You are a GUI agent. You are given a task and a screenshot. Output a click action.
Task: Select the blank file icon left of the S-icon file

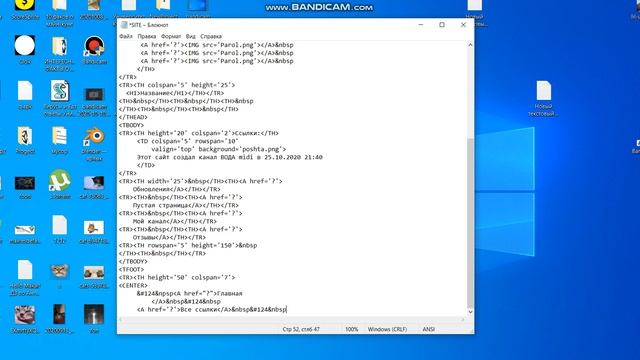(25, 91)
